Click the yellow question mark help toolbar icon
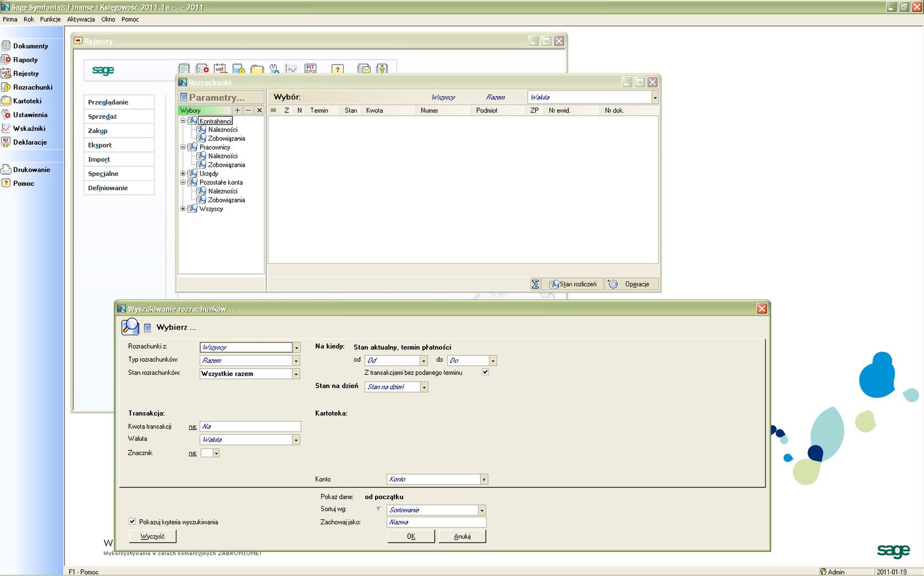This screenshot has height=576, width=924. pos(338,69)
